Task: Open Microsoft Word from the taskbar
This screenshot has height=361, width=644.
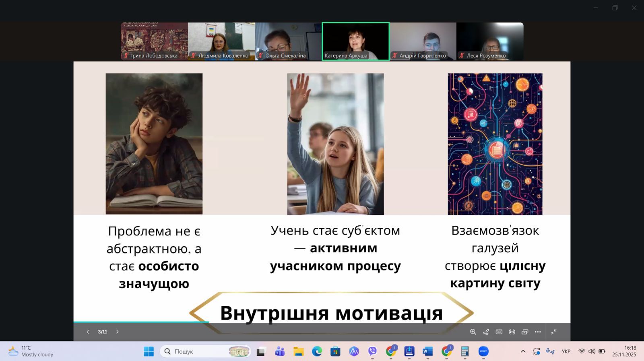Action: 427,351
